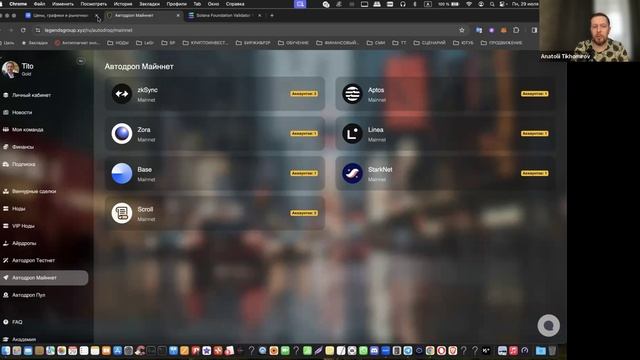Open the КРИПТОИНВЕСТ bookmarks folder
Viewport: 640px width, 360px height.
(205, 43)
